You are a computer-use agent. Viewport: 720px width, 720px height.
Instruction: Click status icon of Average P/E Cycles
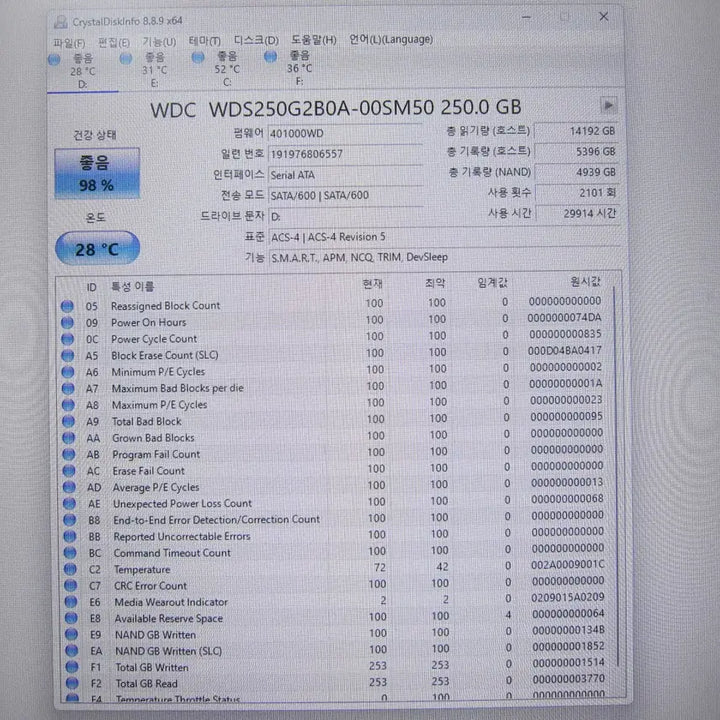[69, 488]
